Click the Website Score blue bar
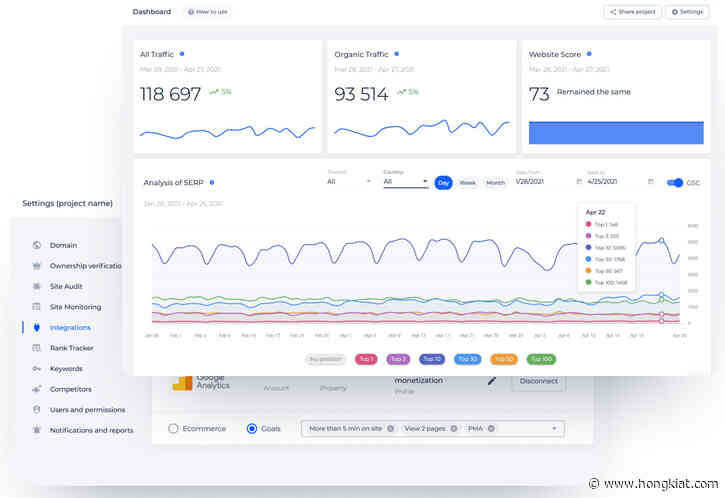 click(616, 133)
